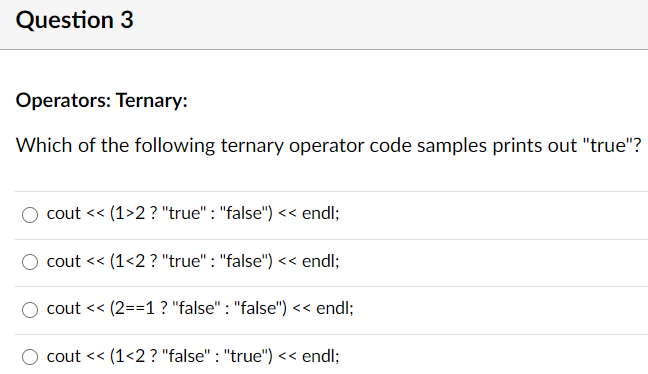Click the gray Question 3 header bar

[x=324, y=24]
